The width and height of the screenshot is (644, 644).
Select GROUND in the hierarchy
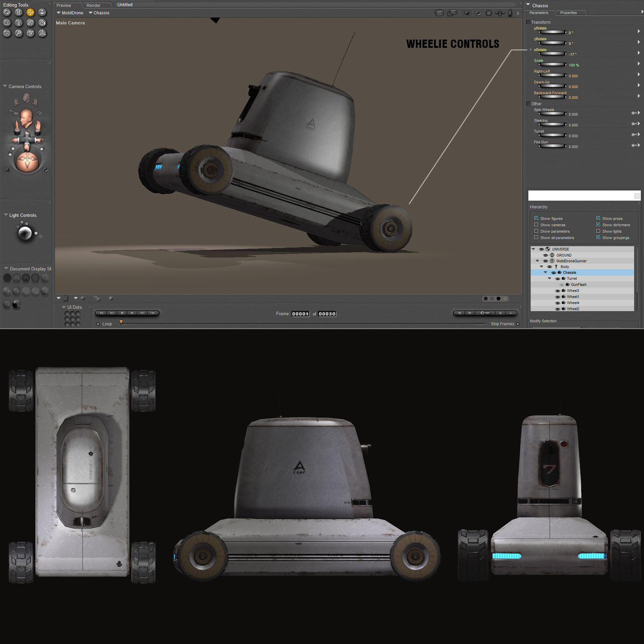(x=564, y=255)
